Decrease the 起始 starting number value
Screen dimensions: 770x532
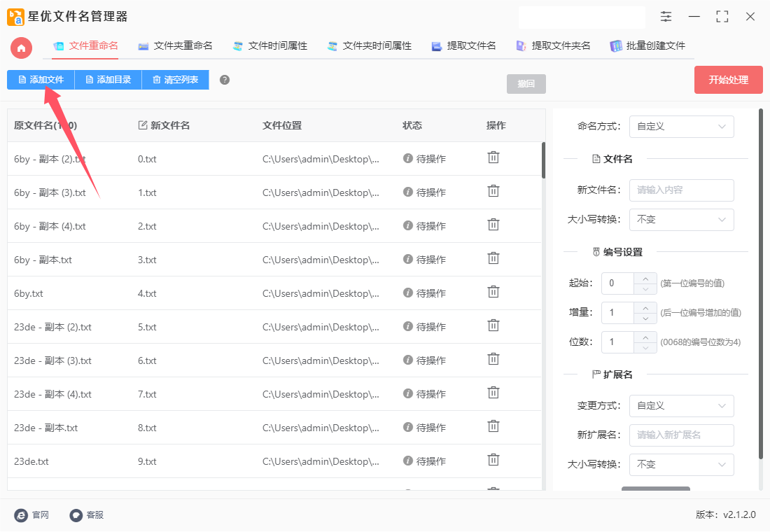[x=645, y=289]
